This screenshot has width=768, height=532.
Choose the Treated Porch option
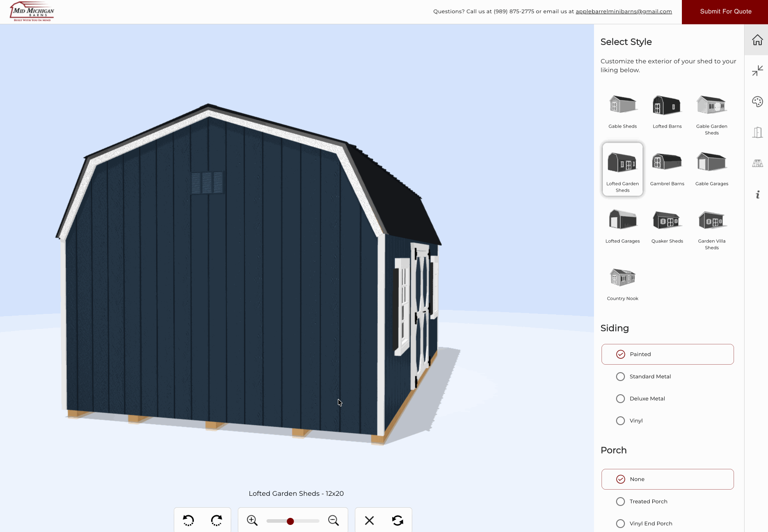(x=620, y=502)
